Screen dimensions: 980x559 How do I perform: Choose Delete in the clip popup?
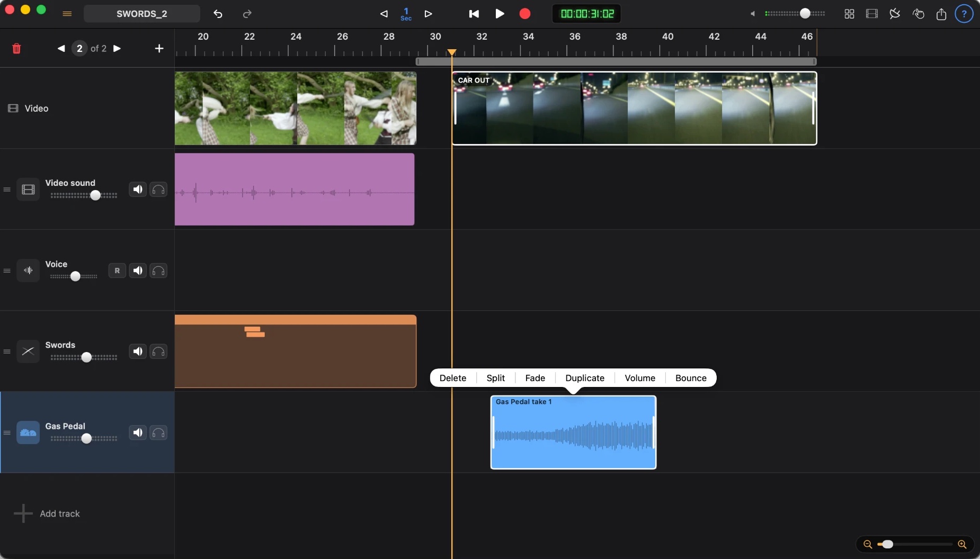(x=453, y=378)
